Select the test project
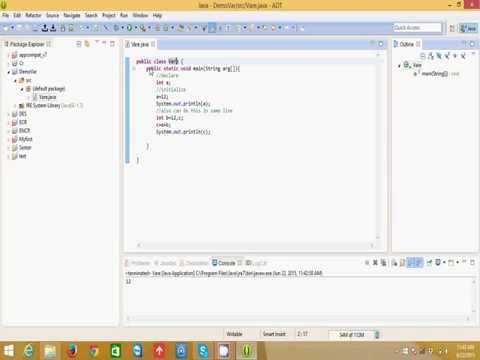This screenshot has height=360, width=480. point(22,156)
